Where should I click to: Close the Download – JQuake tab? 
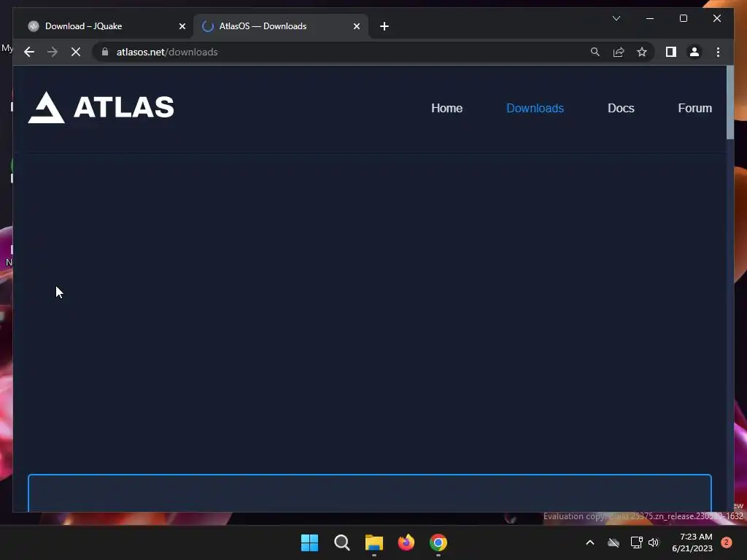point(182,26)
